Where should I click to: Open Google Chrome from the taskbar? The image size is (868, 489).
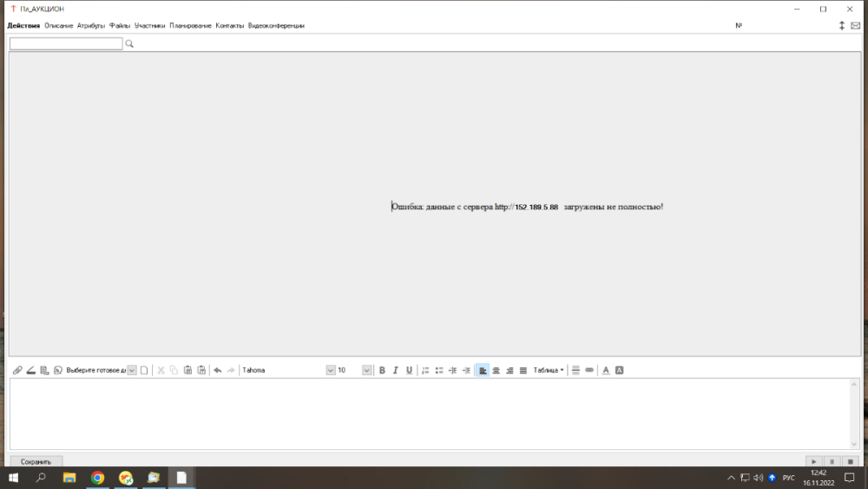pyautogui.click(x=97, y=478)
